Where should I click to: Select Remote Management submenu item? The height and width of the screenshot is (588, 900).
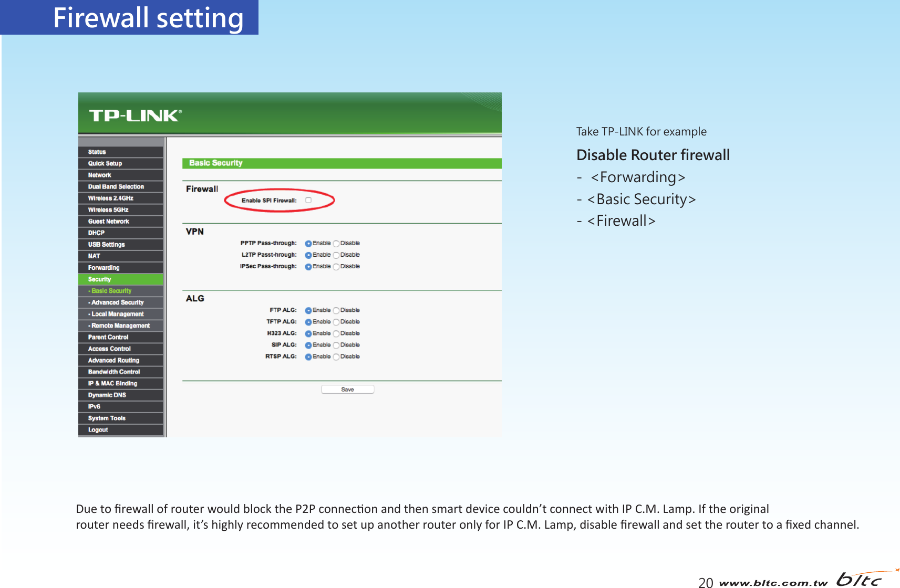click(x=121, y=325)
